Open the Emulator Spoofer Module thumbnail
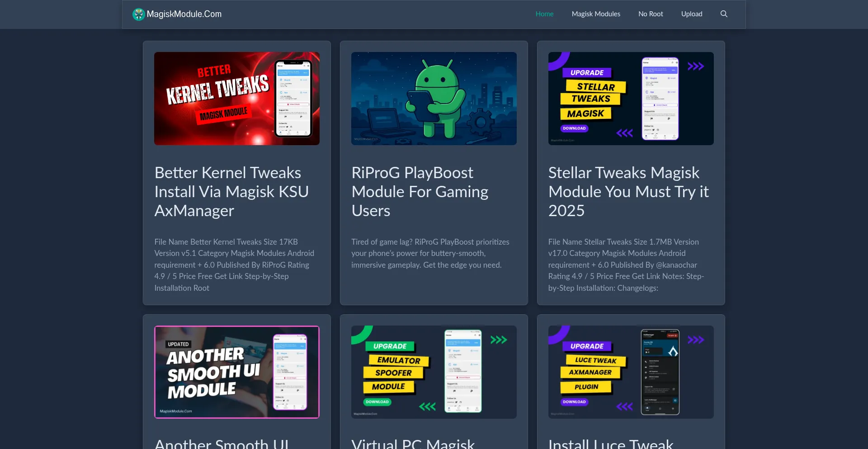The height and width of the screenshot is (449, 868). point(434,372)
